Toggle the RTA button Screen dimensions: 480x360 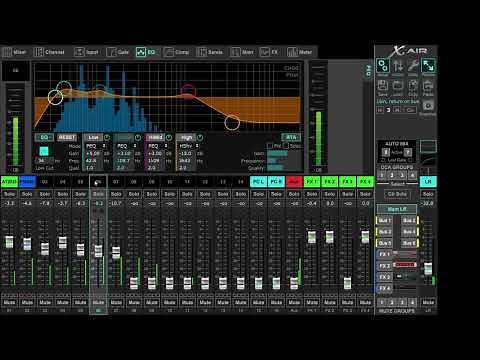coord(291,137)
